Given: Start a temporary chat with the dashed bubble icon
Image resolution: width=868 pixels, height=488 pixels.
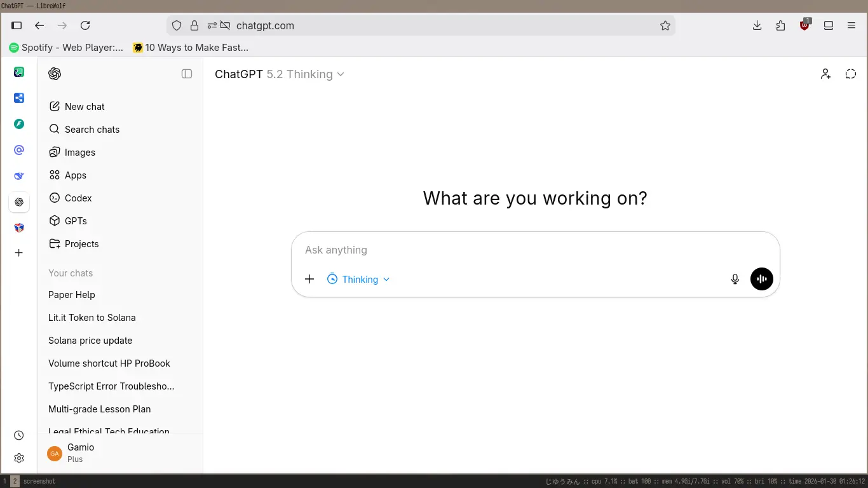Looking at the screenshot, I should pyautogui.click(x=851, y=74).
